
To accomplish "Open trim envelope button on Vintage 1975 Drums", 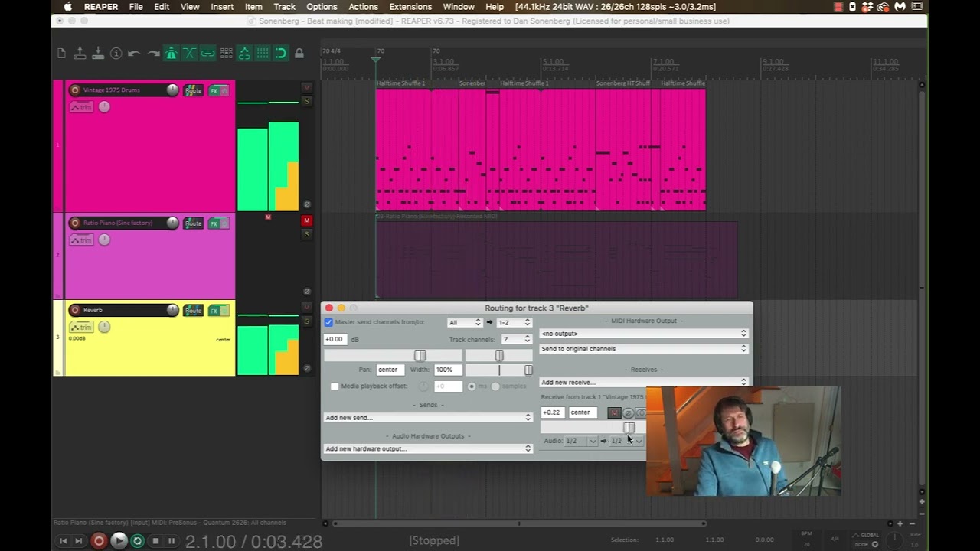I will click(81, 107).
